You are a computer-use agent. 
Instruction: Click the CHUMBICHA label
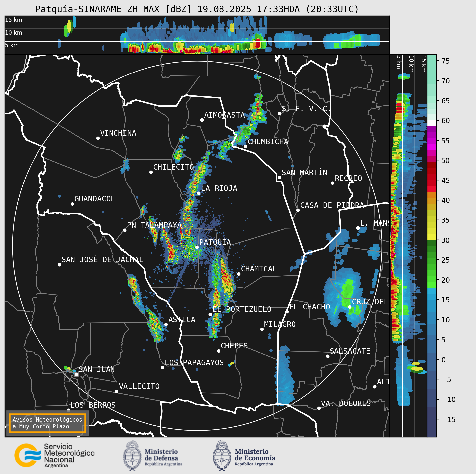click(x=268, y=141)
